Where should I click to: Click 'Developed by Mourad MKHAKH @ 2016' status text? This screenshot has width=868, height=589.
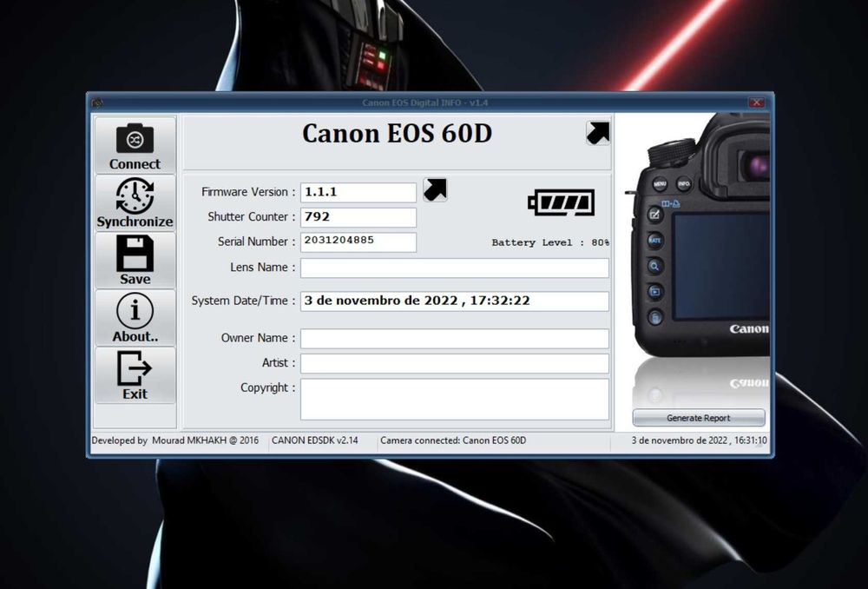coord(175,440)
